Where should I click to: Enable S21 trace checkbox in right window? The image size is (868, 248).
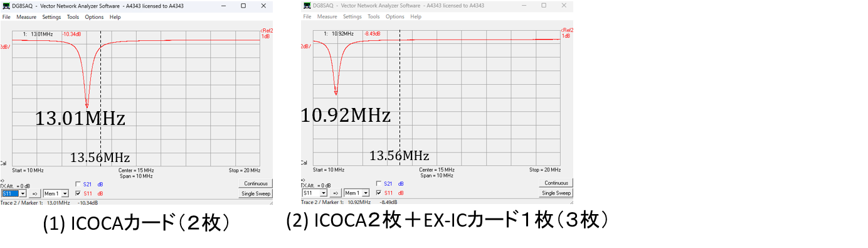[x=378, y=183]
